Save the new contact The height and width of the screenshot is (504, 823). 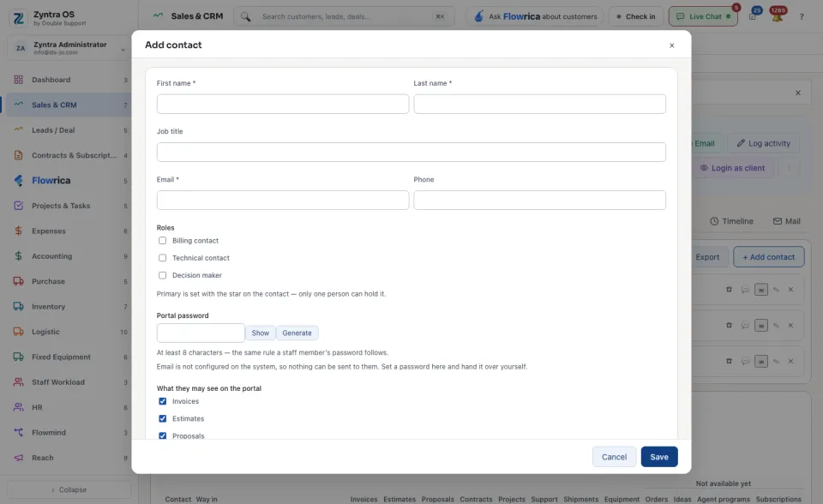pos(659,457)
